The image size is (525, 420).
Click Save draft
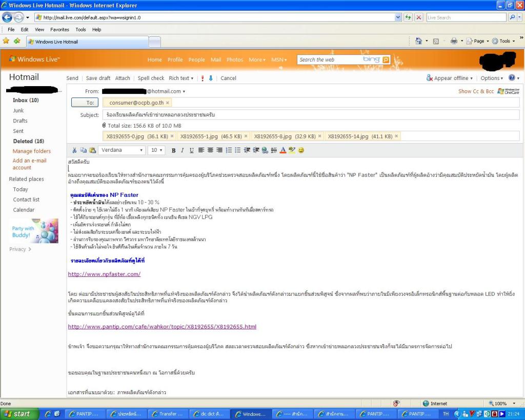[x=98, y=78]
